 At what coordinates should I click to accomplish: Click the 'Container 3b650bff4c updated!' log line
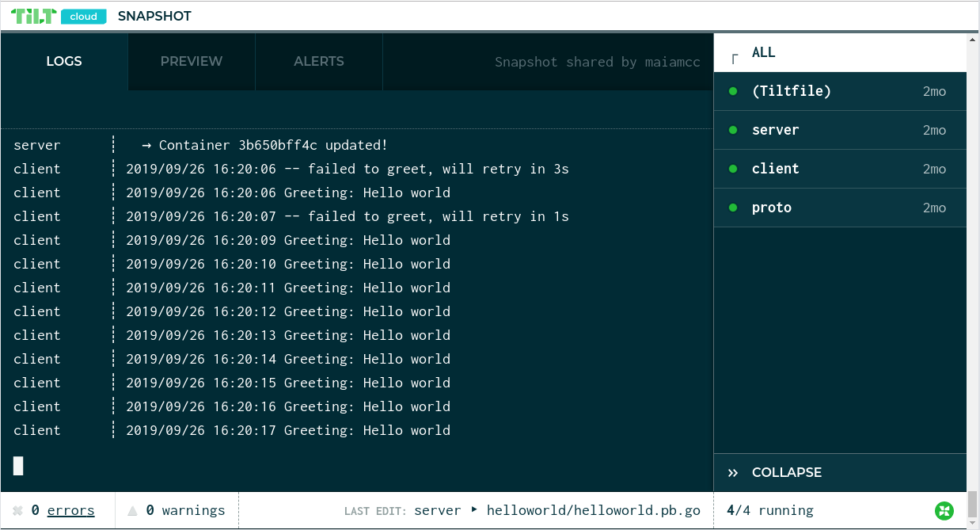[264, 145]
